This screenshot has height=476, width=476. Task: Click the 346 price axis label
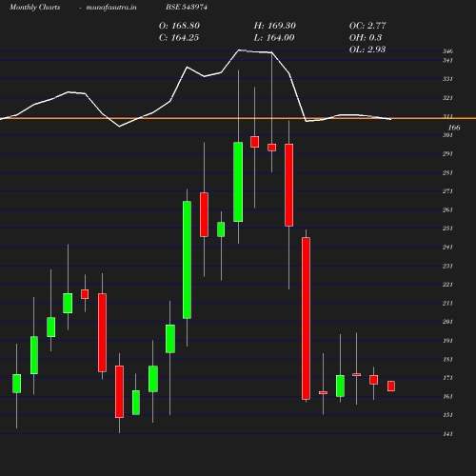pyautogui.click(x=447, y=51)
